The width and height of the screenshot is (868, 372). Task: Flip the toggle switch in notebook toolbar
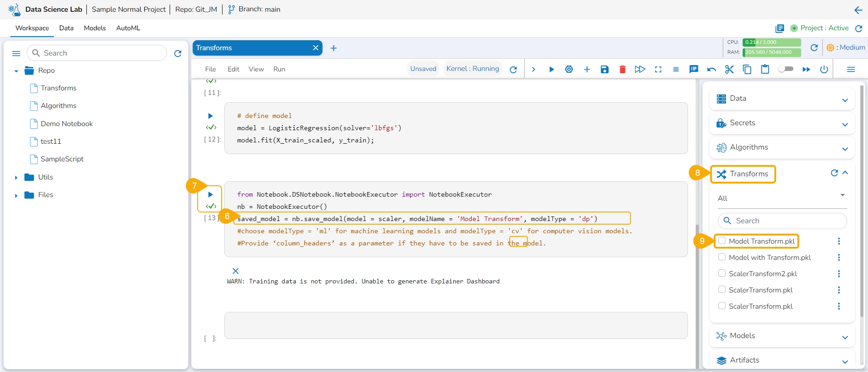coord(786,69)
